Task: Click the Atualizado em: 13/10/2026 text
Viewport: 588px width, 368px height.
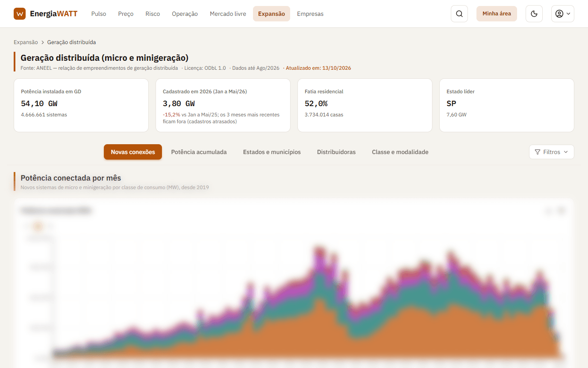Action: 318,68
